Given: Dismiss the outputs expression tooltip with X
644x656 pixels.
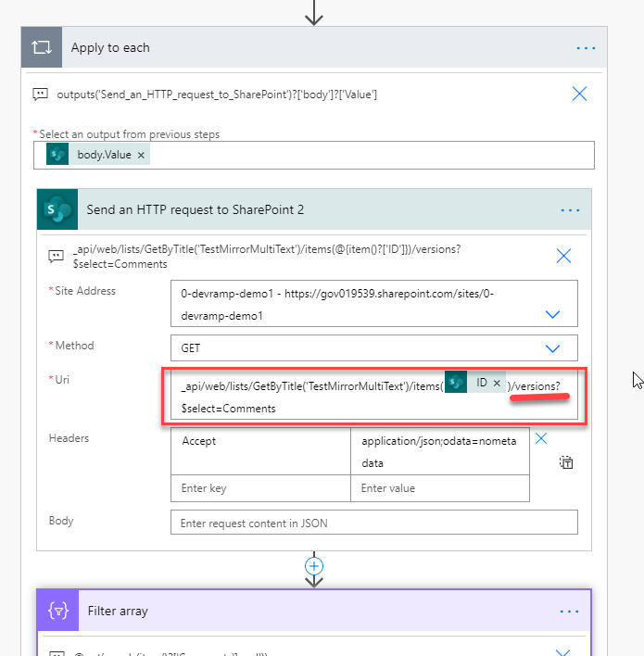Looking at the screenshot, I should pyautogui.click(x=579, y=94).
